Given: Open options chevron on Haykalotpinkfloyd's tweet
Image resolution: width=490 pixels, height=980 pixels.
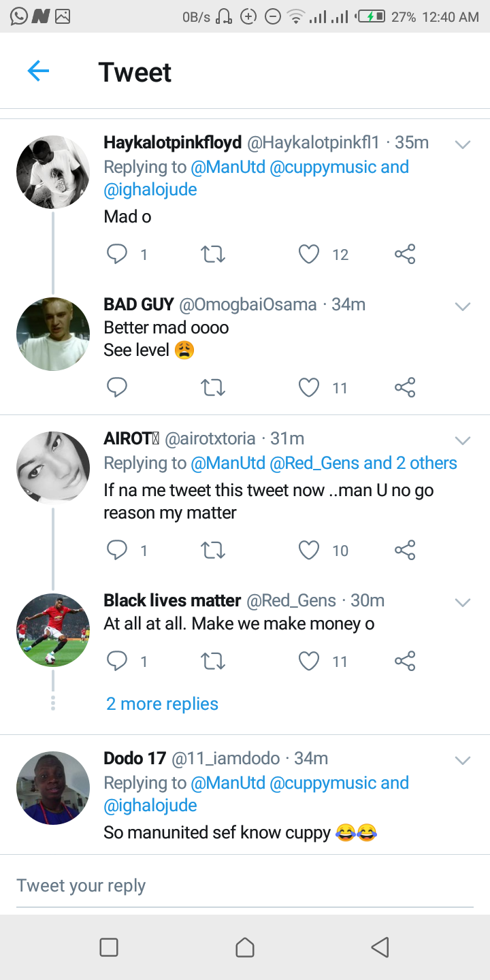Looking at the screenshot, I should 463,144.
